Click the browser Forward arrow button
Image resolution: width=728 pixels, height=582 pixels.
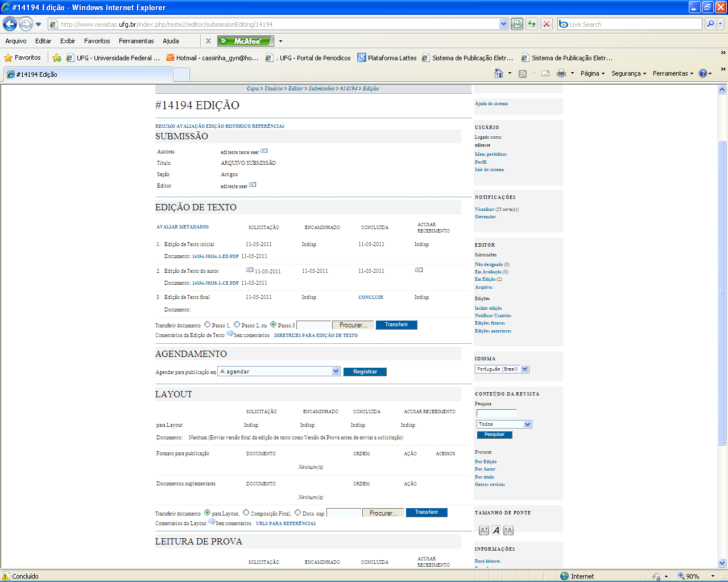(x=25, y=24)
